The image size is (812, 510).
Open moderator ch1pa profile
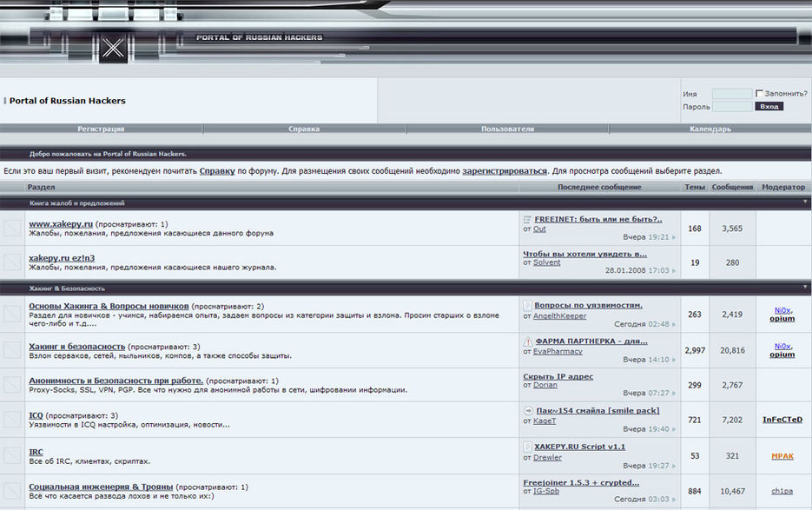pos(782,491)
